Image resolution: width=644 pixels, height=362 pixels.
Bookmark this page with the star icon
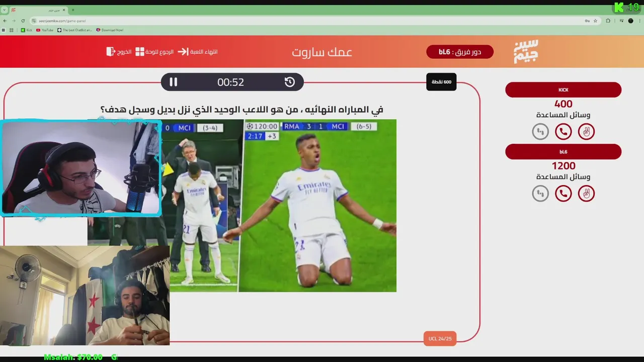click(x=595, y=21)
